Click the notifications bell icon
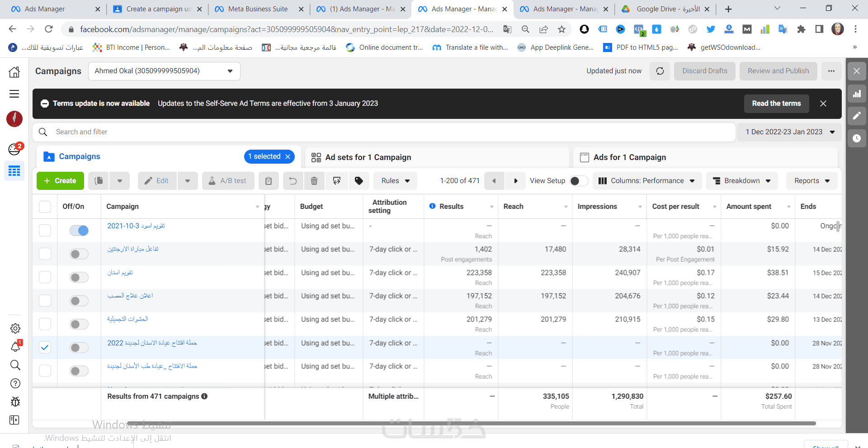The width and height of the screenshot is (868, 448). pyautogui.click(x=15, y=347)
